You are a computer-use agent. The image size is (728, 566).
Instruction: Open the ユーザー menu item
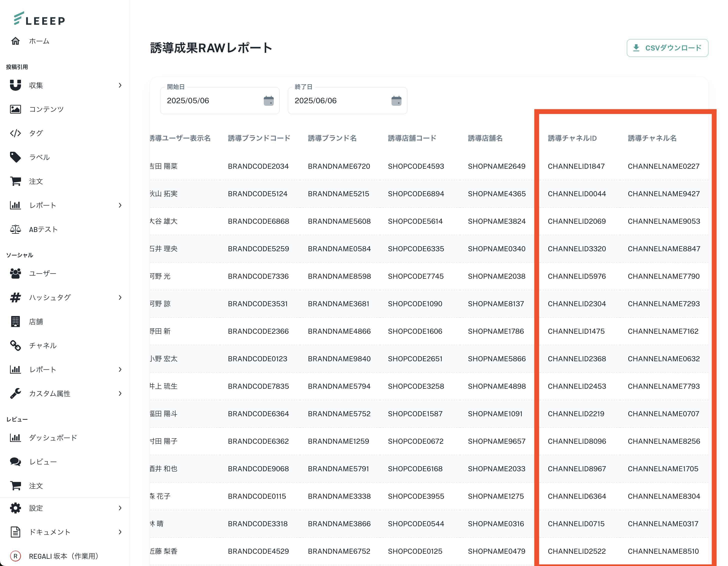(x=43, y=273)
